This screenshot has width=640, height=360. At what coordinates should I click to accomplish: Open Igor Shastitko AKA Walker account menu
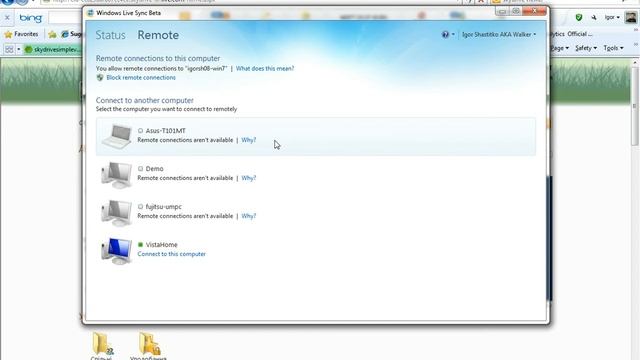click(x=499, y=35)
